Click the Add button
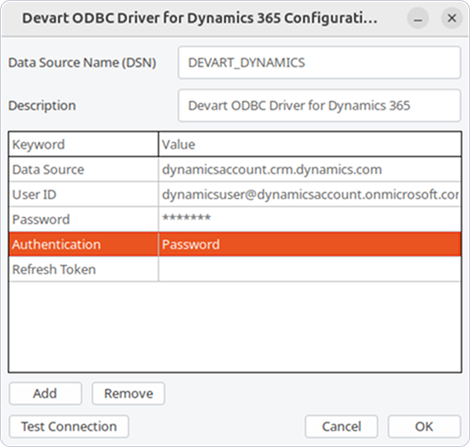The width and height of the screenshot is (470, 447). pos(45,393)
